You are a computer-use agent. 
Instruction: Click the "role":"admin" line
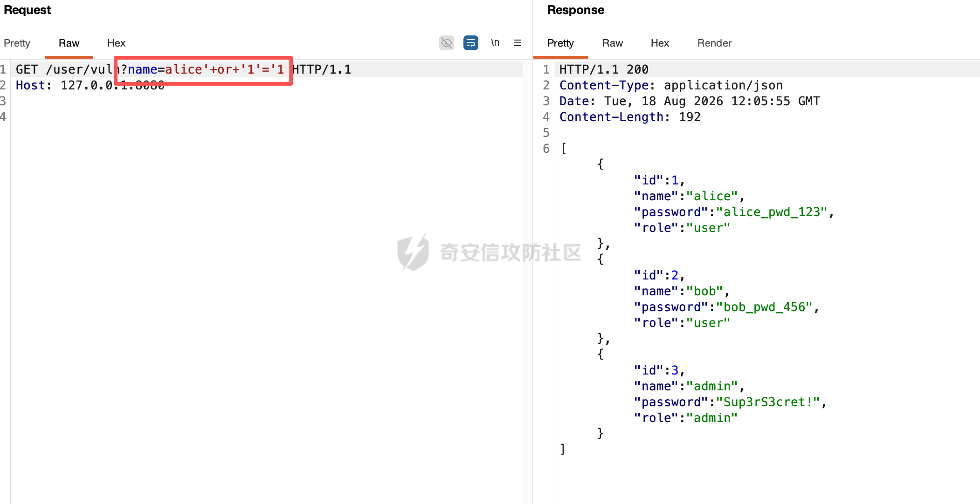click(x=685, y=418)
